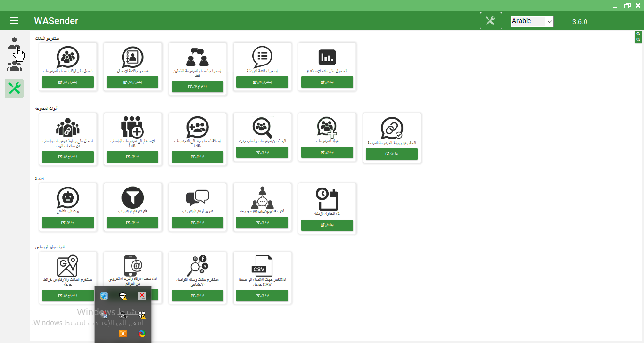Click the group members numbers grabber icon

[x=68, y=57]
